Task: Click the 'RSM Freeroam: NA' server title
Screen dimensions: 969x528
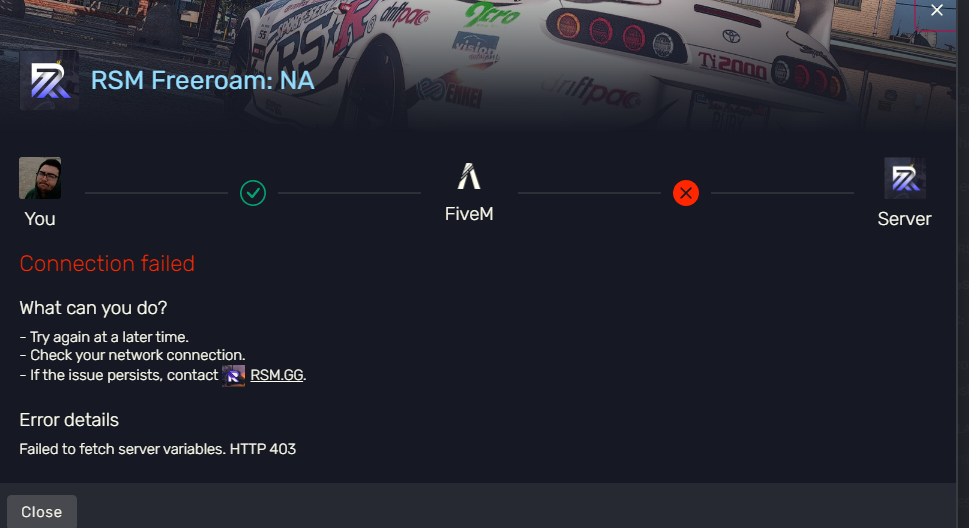Action: (203, 80)
